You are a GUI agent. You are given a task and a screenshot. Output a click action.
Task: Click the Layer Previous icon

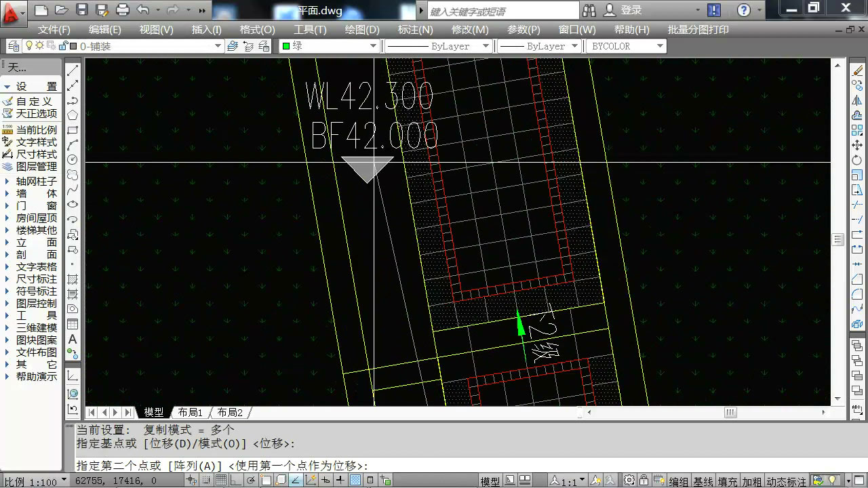(x=248, y=46)
